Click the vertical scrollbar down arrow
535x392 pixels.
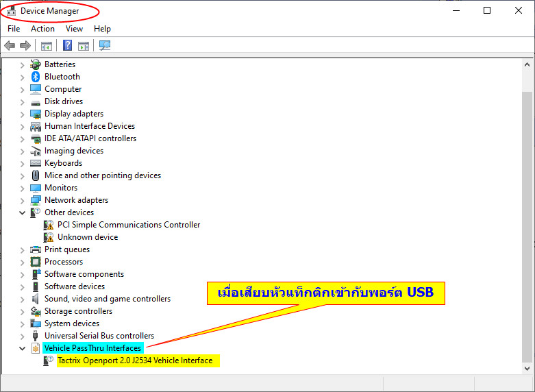pyautogui.click(x=527, y=368)
